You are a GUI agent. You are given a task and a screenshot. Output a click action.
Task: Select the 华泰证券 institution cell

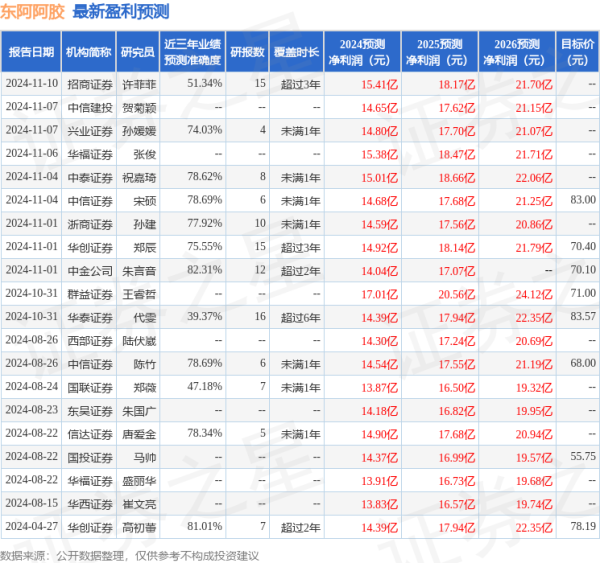pyautogui.click(x=90, y=318)
